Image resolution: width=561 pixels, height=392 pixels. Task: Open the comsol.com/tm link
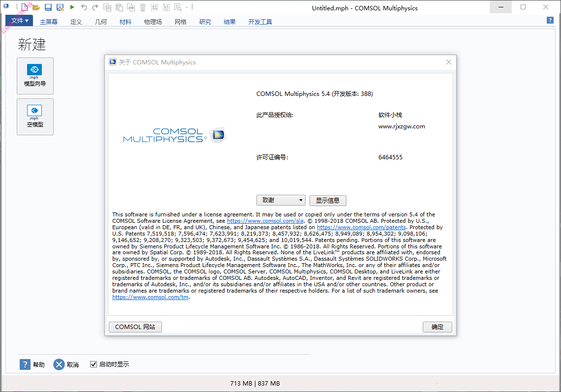click(150, 297)
